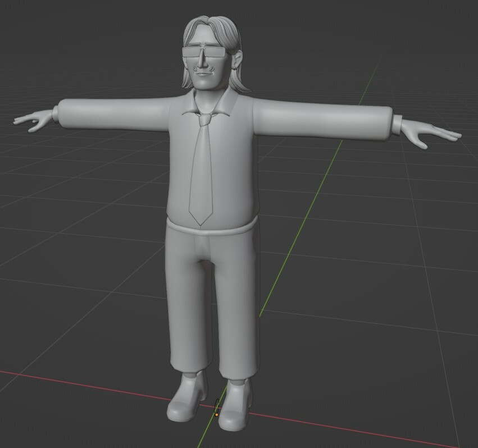Click the boot on the view's left
478x448 pixels.
pos(186,400)
